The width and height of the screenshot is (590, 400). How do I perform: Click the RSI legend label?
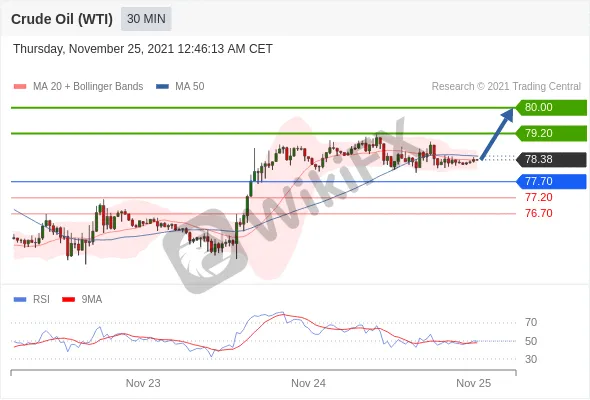point(41,300)
